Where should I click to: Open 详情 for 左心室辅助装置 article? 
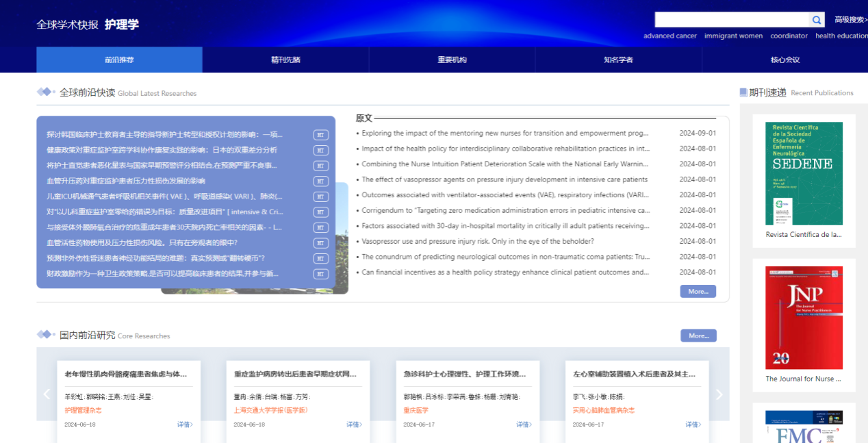click(693, 425)
